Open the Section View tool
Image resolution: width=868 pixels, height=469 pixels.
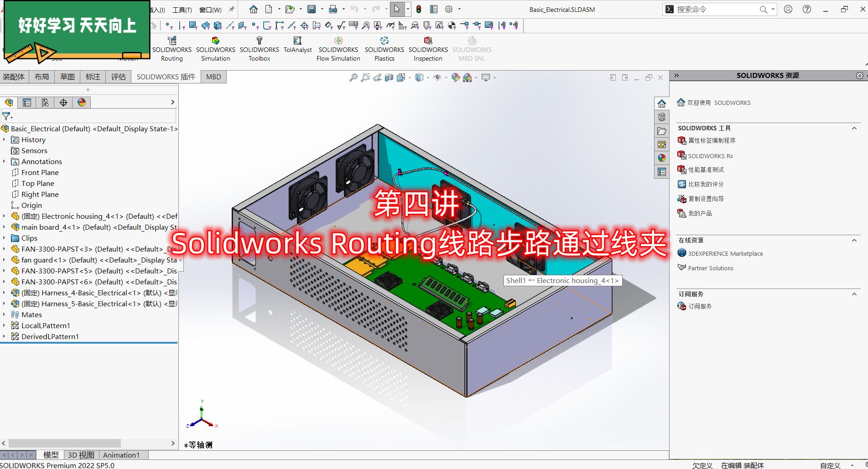click(x=389, y=77)
